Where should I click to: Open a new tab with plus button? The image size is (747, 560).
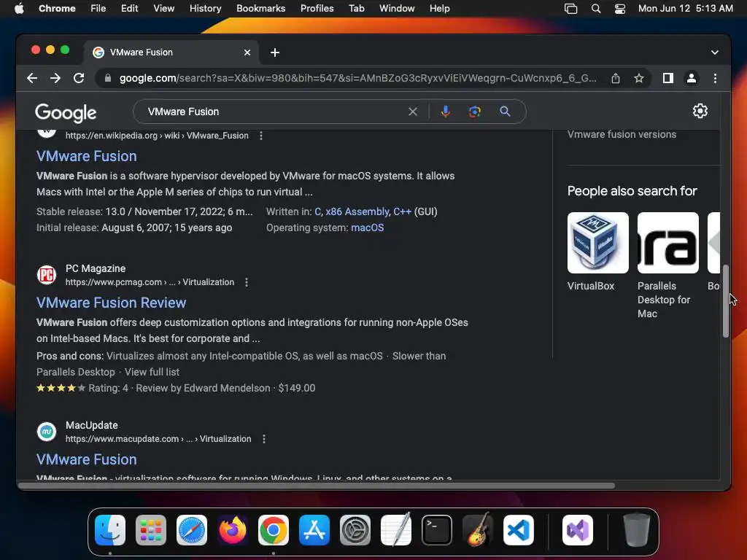pyautogui.click(x=275, y=52)
